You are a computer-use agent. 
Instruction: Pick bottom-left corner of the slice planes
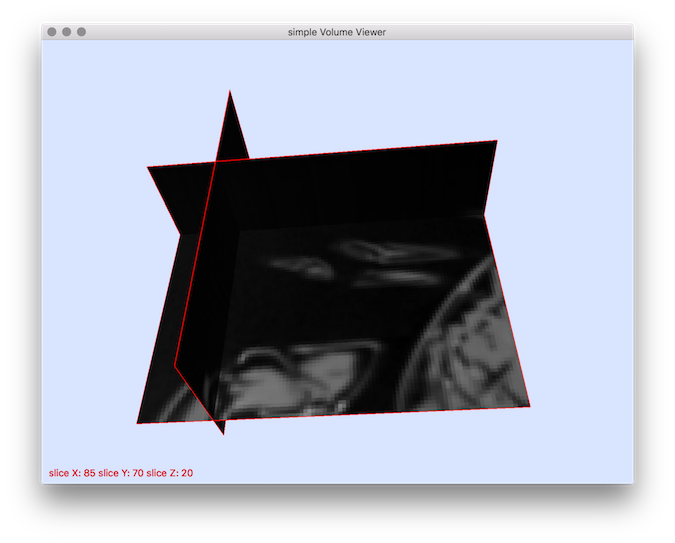[x=138, y=422]
